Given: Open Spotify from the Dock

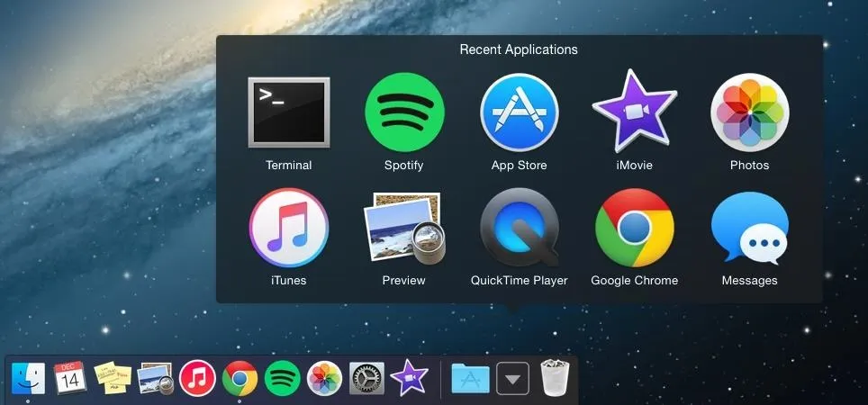Looking at the screenshot, I should tap(283, 378).
